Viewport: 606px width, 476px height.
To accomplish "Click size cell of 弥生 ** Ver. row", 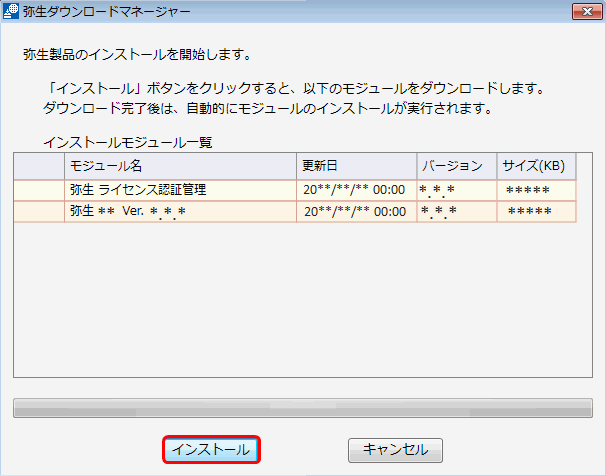I will (x=536, y=211).
